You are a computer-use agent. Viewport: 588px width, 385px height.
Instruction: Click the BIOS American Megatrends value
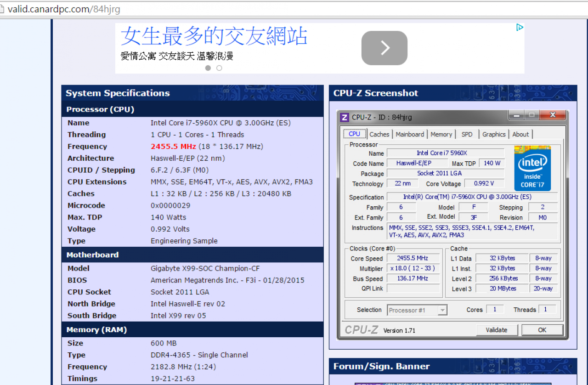pos(227,280)
